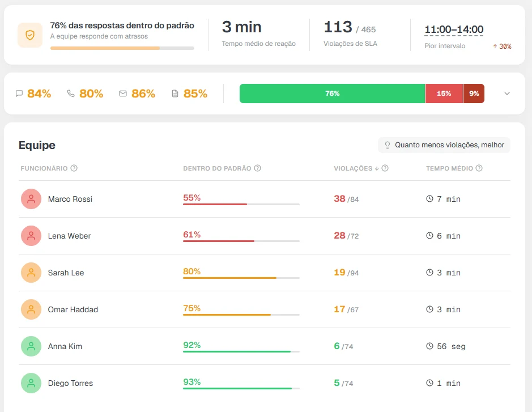Click the 84% chat channel value
The height and width of the screenshot is (412, 532).
pyautogui.click(x=39, y=94)
